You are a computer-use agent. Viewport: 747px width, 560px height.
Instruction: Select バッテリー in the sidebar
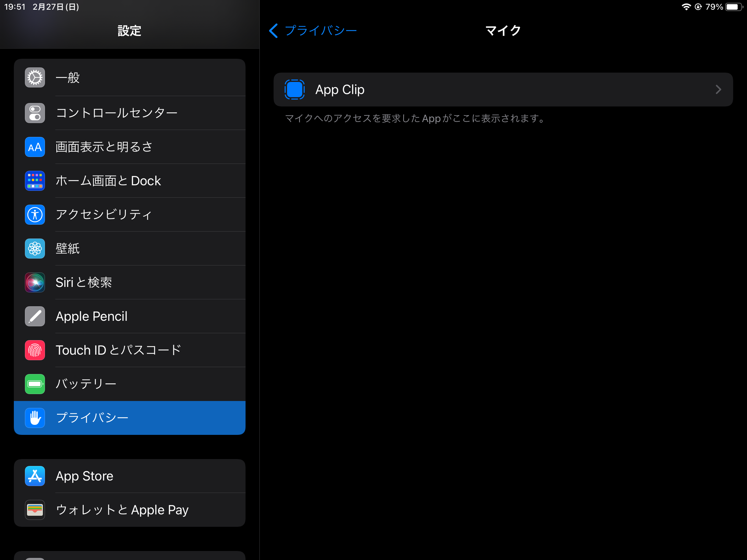(86, 384)
